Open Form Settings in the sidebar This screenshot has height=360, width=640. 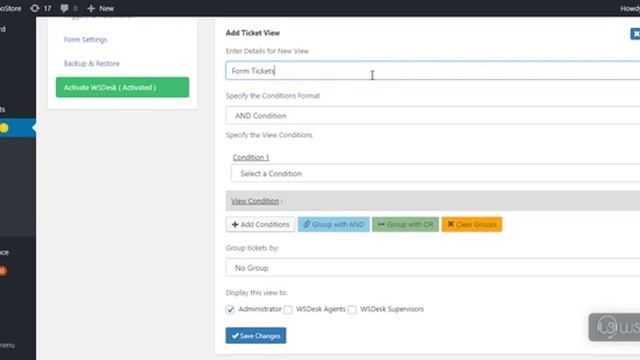(x=85, y=40)
